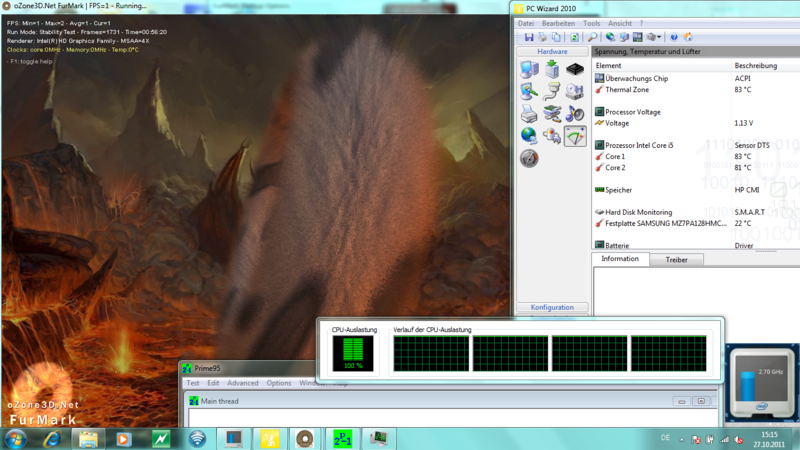Click the motherboard chip icon in PC Wizard toolbar
800x450 pixels.
637,37
